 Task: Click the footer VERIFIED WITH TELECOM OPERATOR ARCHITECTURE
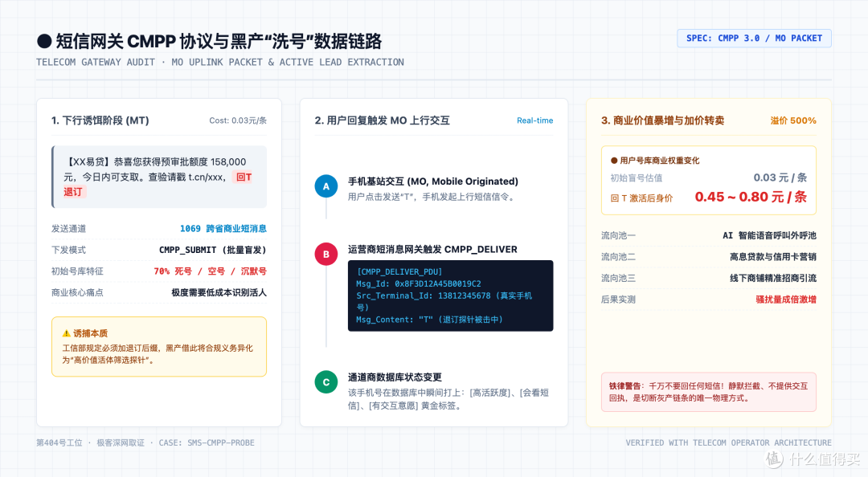[728, 442]
